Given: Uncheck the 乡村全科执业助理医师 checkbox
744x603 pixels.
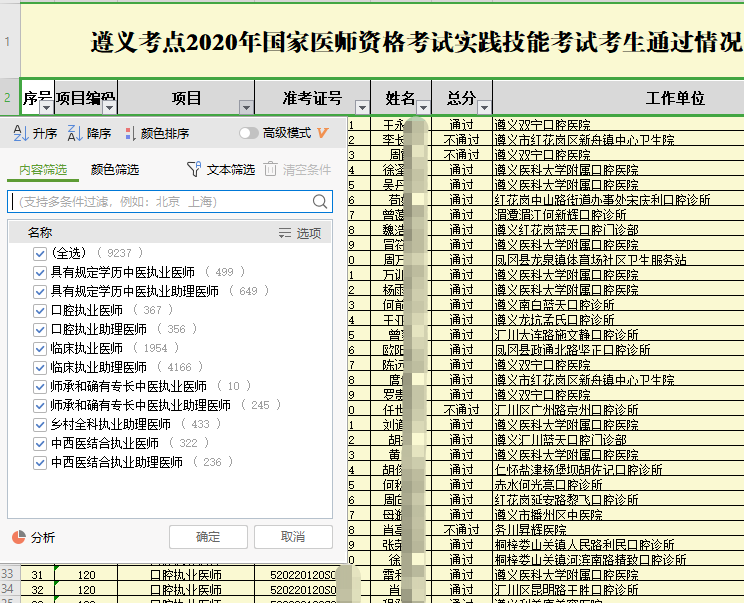Looking at the screenshot, I should [x=40, y=424].
